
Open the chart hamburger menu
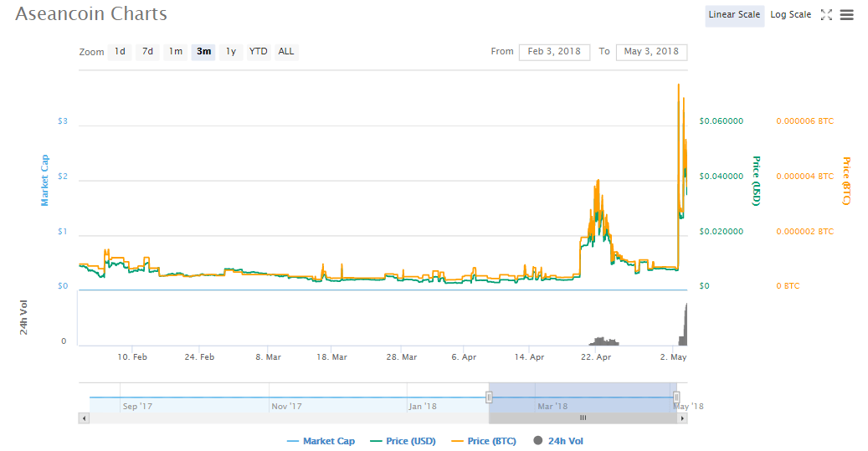pos(846,14)
